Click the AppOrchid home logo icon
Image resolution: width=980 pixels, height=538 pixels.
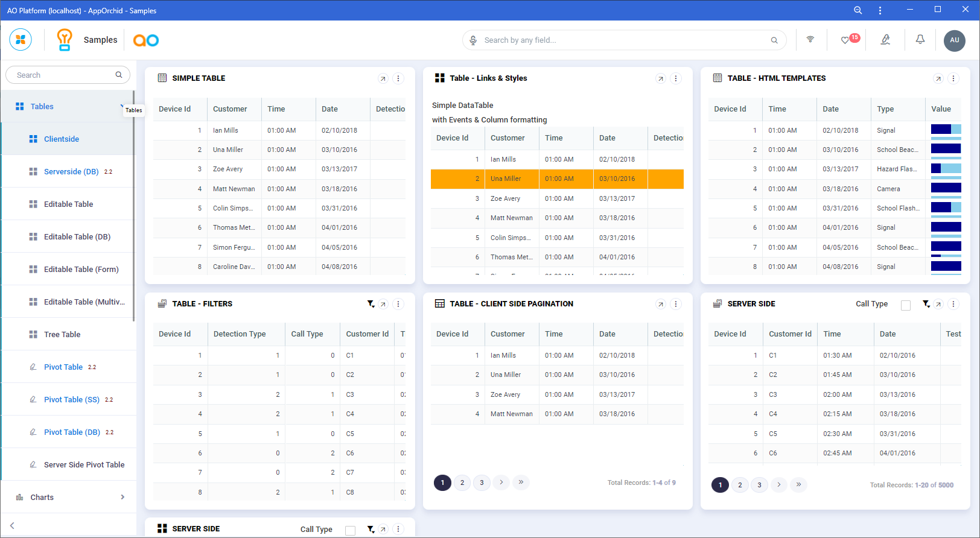pyautogui.click(x=21, y=40)
